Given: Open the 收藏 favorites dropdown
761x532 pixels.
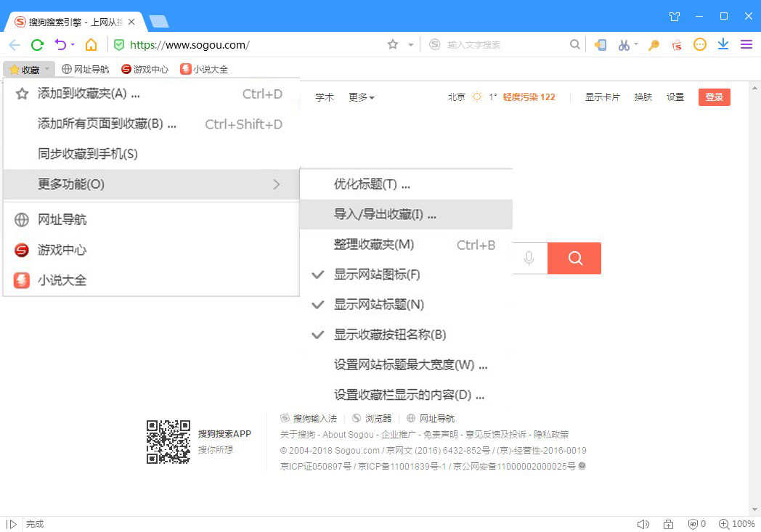Looking at the screenshot, I should point(29,70).
